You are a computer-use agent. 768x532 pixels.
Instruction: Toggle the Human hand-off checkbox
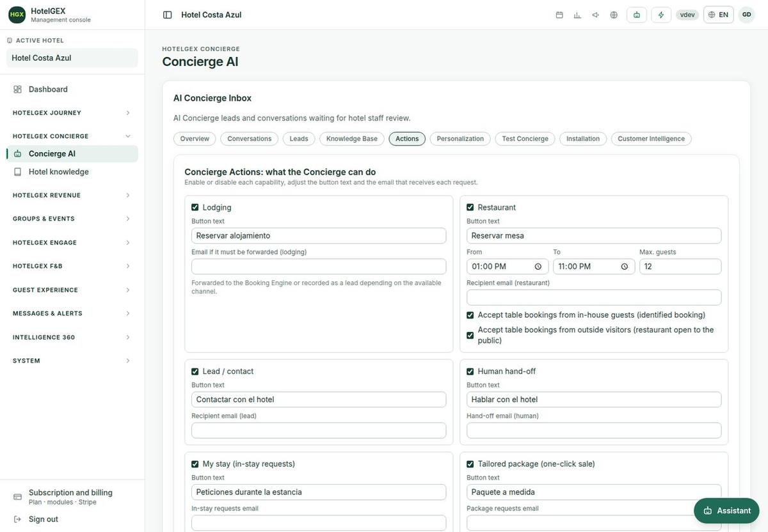click(x=470, y=372)
